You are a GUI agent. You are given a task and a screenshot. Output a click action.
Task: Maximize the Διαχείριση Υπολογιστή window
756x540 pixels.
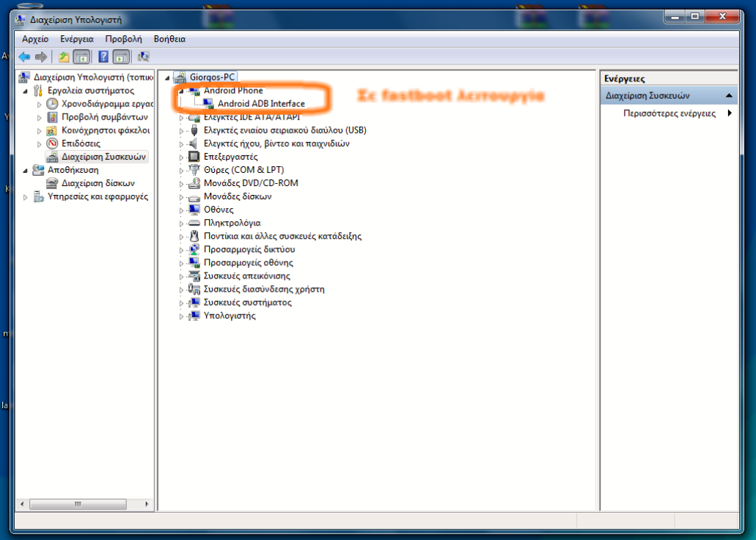(694, 17)
